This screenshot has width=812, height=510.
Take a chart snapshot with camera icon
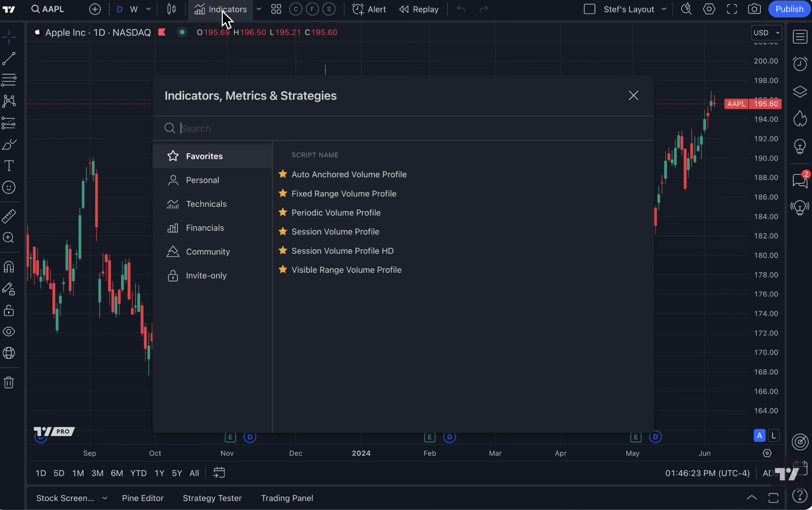click(x=754, y=9)
